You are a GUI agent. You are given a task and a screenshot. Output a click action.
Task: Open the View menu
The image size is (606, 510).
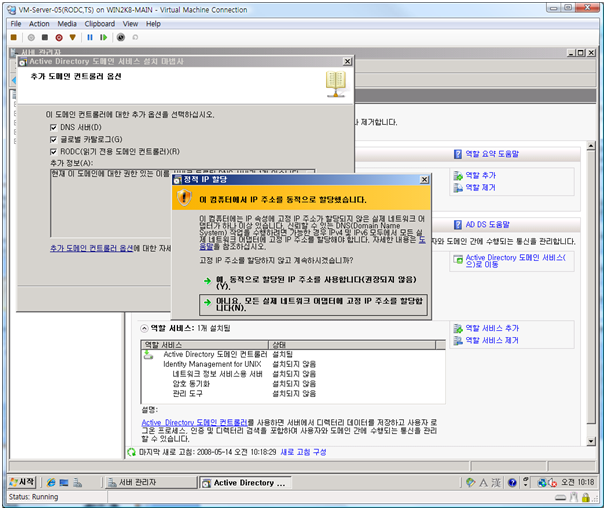click(x=130, y=24)
